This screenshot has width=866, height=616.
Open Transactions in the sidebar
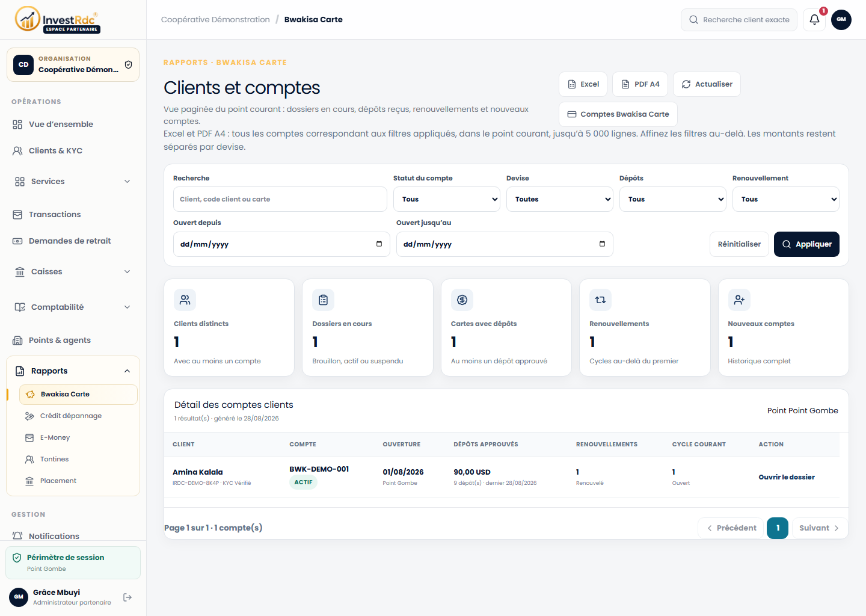pyautogui.click(x=73, y=214)
